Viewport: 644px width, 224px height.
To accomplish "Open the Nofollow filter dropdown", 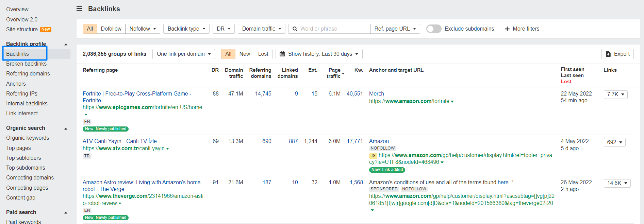I will (143, 29).
